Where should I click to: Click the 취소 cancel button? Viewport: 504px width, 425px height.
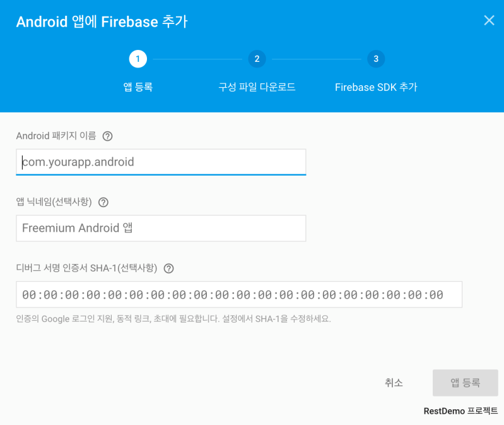click(x=394, y=383)
